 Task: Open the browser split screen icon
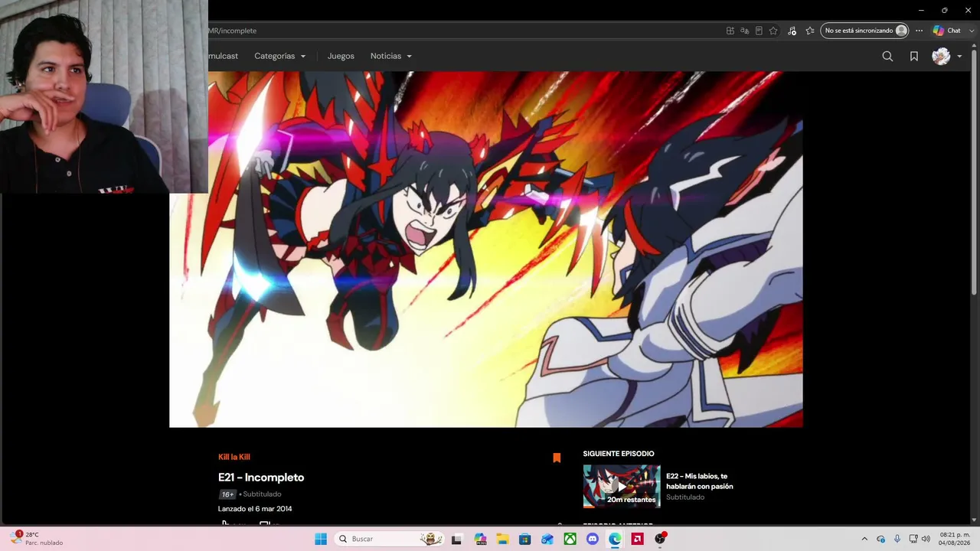pos(730,31)
